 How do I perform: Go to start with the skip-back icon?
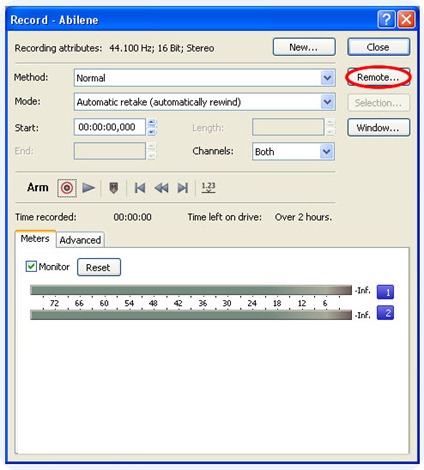point(140,188)
